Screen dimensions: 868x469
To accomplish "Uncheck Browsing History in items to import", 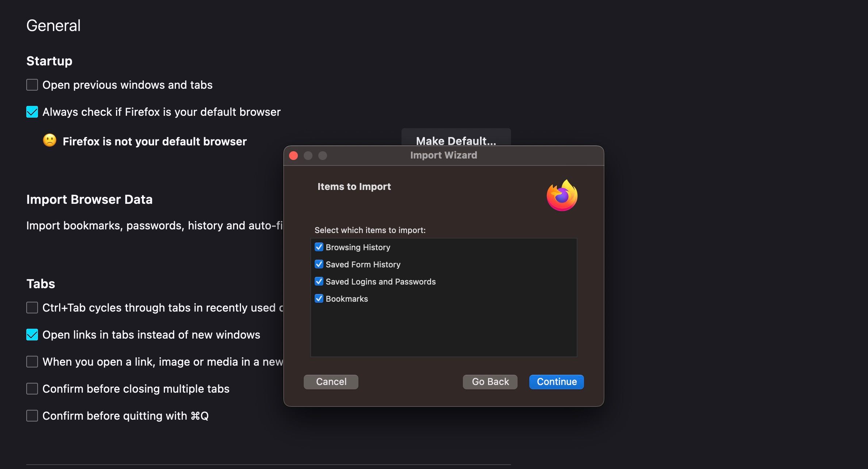I will pyautogui.click(x=319, y=247).
